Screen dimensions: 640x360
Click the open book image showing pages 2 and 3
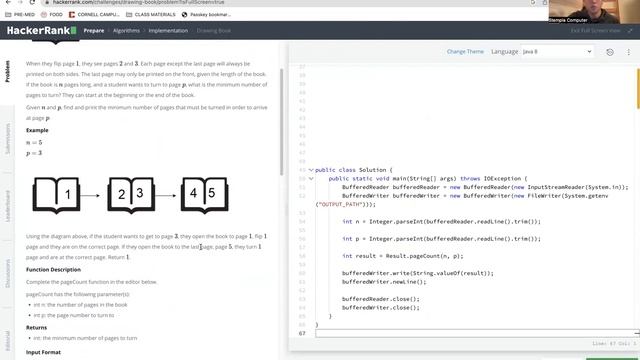coord(131,195)
